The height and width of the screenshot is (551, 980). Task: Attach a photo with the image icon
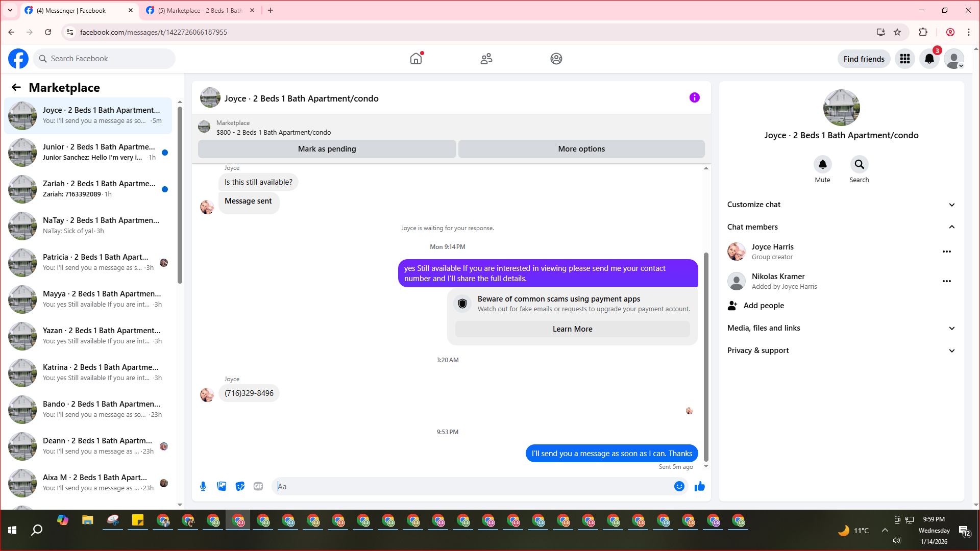tap(222, 486)
